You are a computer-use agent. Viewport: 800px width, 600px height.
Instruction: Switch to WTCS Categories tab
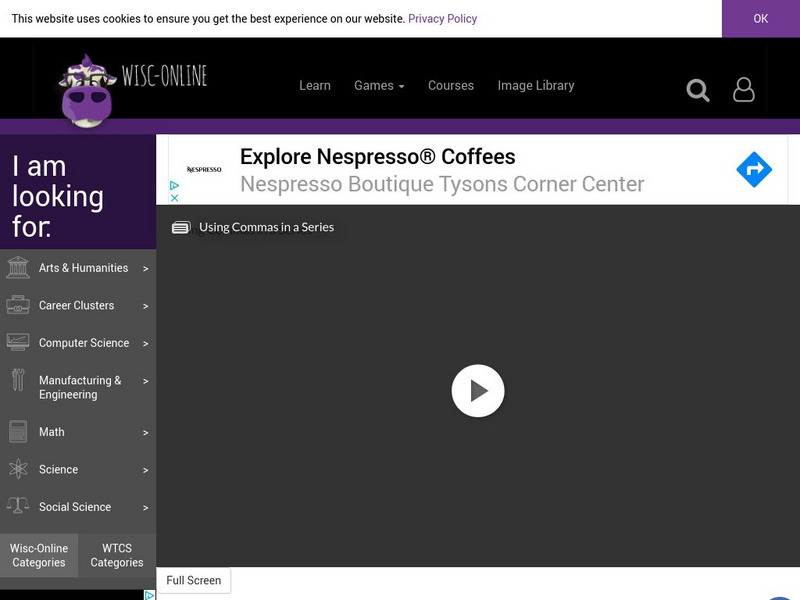[x=117, y=555]
